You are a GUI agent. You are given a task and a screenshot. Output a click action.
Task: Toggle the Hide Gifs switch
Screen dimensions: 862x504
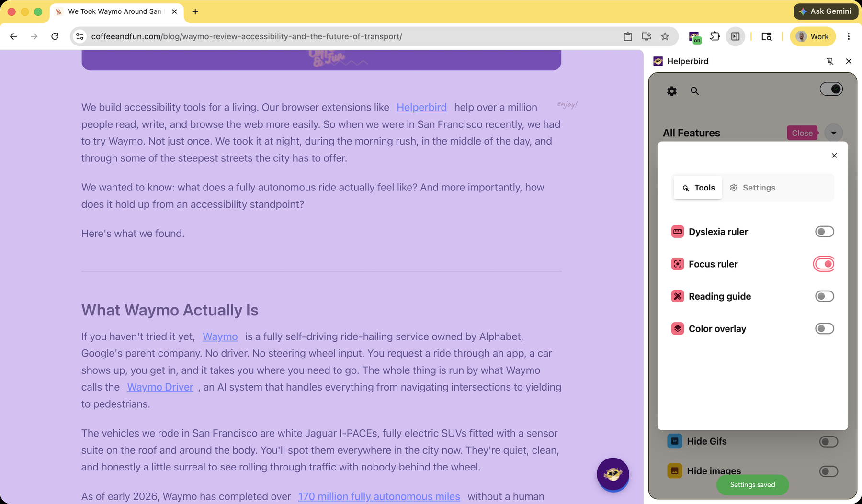pos(828,441)
